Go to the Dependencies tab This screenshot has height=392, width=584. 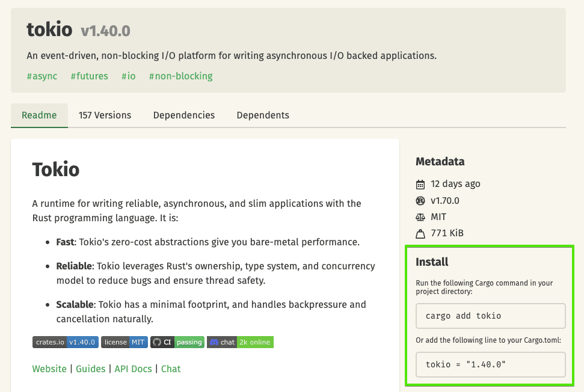pos(183,115)
